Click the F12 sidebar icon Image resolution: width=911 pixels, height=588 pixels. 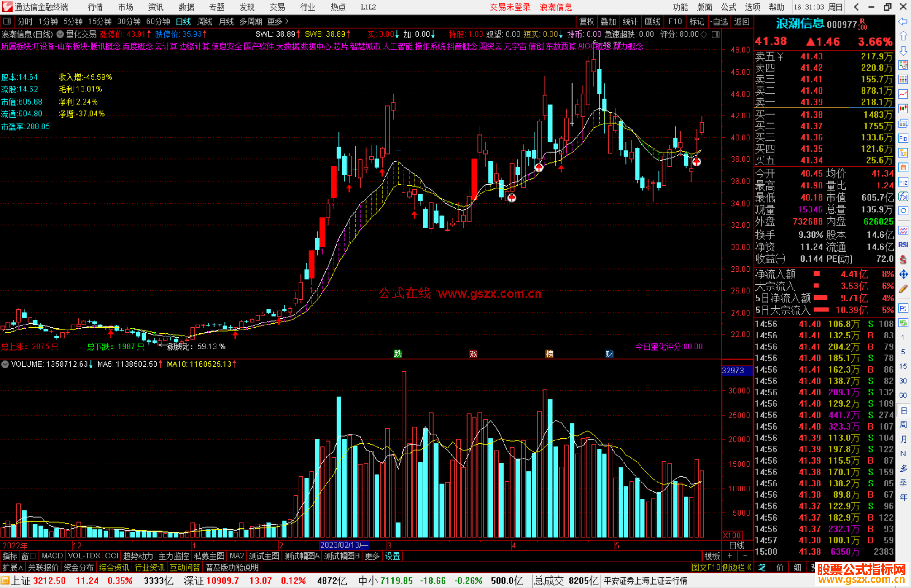pos(903,182)
